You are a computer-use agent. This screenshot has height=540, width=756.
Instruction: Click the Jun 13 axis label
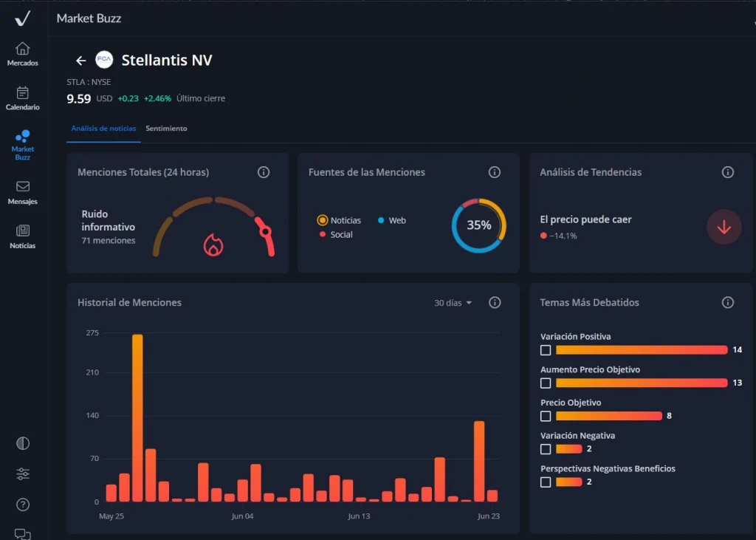[x=360, y=516]
